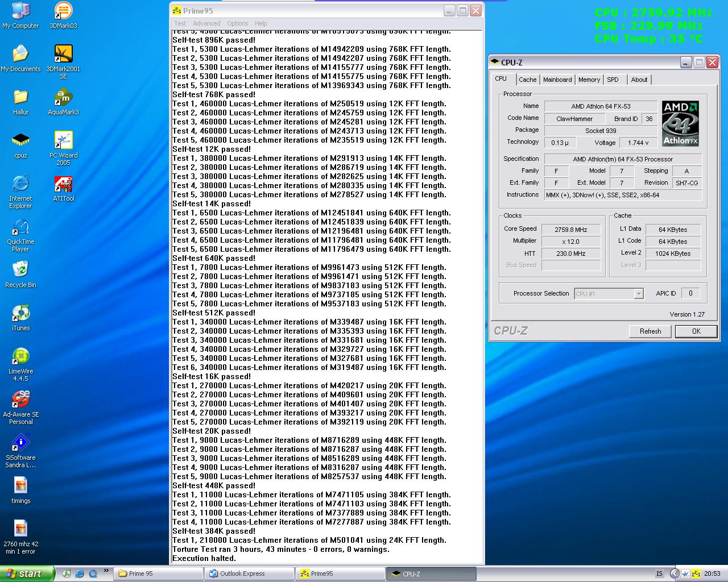This screenshot has width=728, height=582.
Task: Click the Refresh button in CPU-Z
Action: 650,331
